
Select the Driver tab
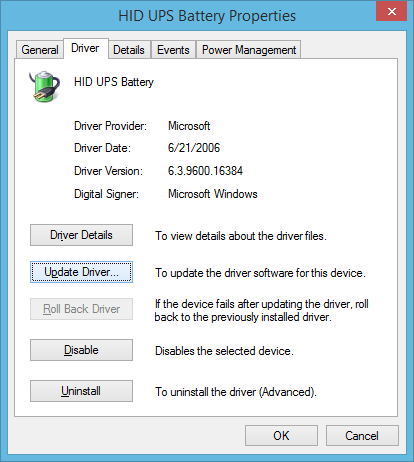tap(85, 48)
